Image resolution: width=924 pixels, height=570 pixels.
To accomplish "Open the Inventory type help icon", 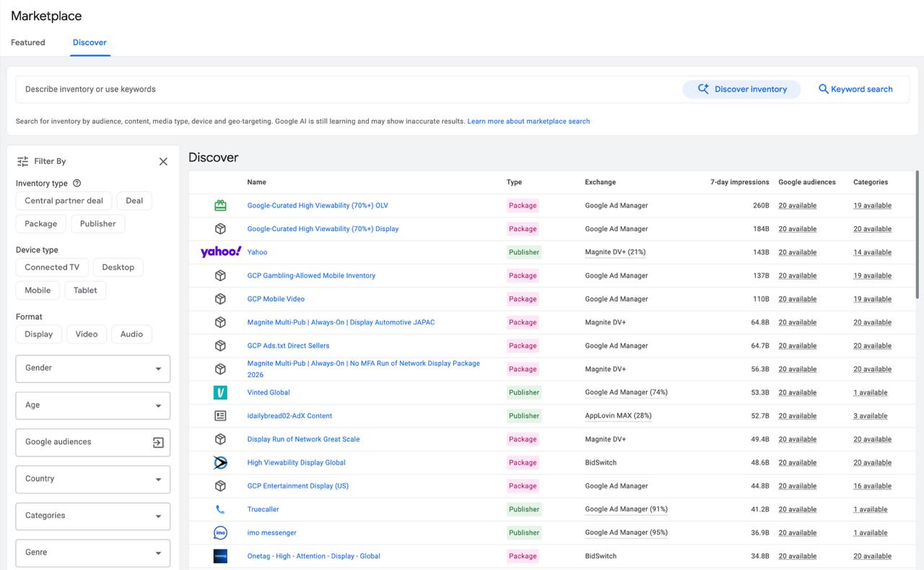I will click(x=77, y=183).
